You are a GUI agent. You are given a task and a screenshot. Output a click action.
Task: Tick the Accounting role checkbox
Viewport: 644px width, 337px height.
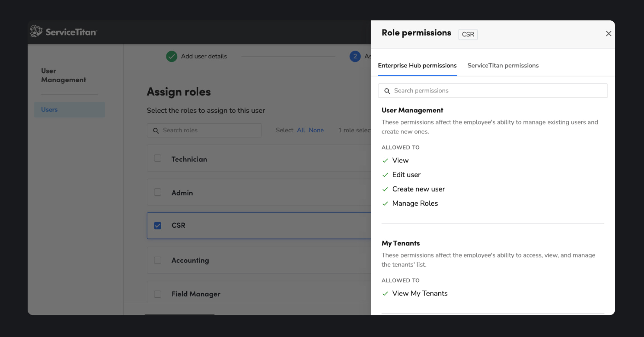[x=158, y=260]
